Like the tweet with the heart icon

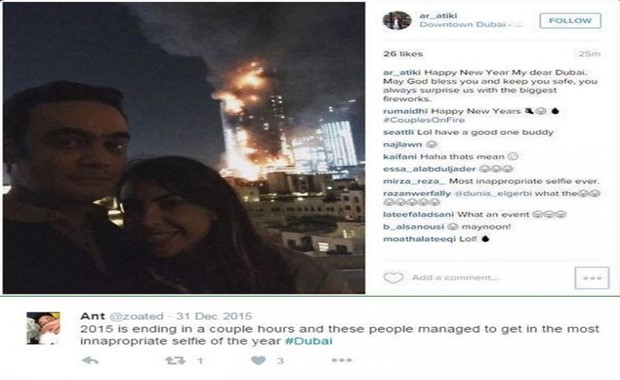[x=258, y=360]
